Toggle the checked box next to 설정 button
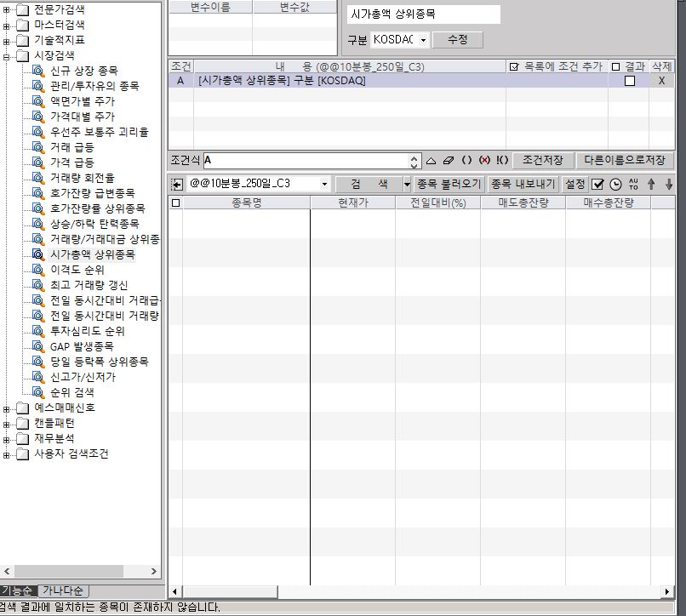Screen dimensions: 686x616 [597, 184]
